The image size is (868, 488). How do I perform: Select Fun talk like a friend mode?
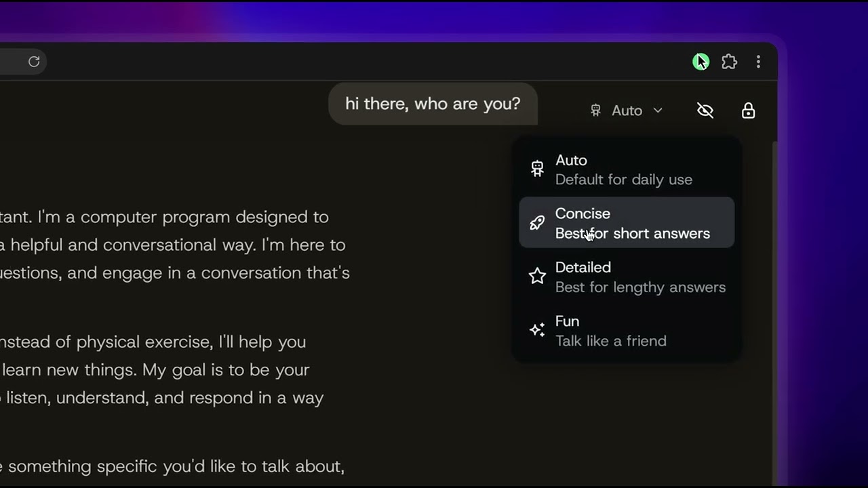[610, 331]
